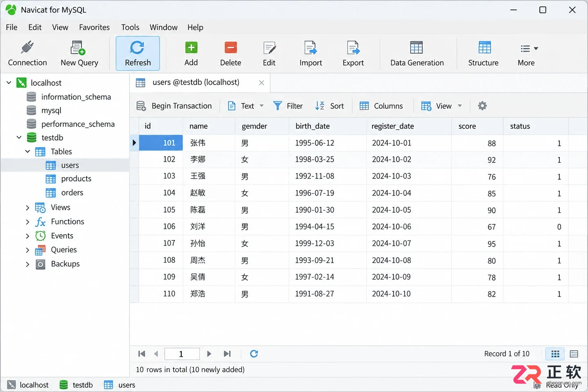Click register_date cell 2024-10-10
This screenshot has width=588, height=392.
click(x=409, y=294)
